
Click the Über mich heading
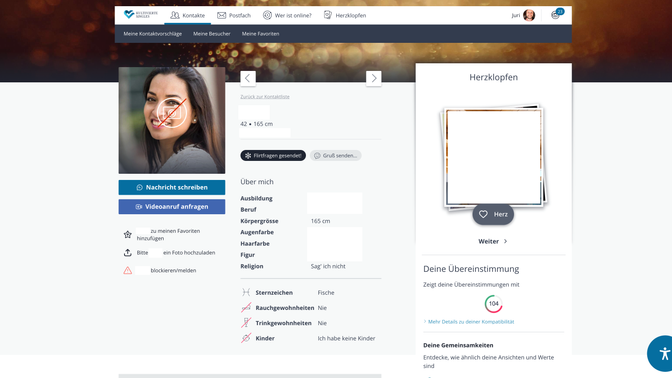(257, 182)
